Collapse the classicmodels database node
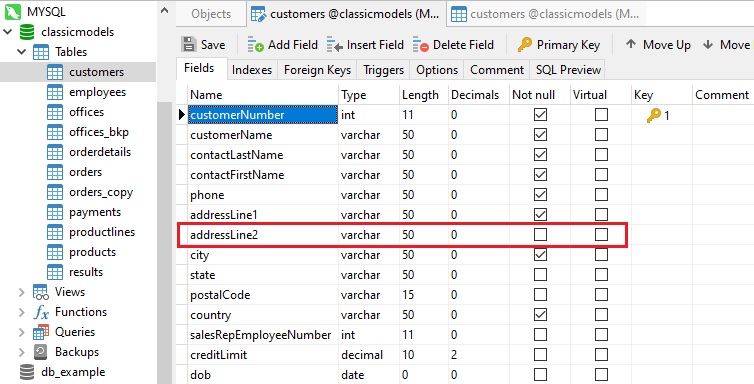Image resolution: width=754 pixels, height=384 pixels. click(x=8, y=32)
